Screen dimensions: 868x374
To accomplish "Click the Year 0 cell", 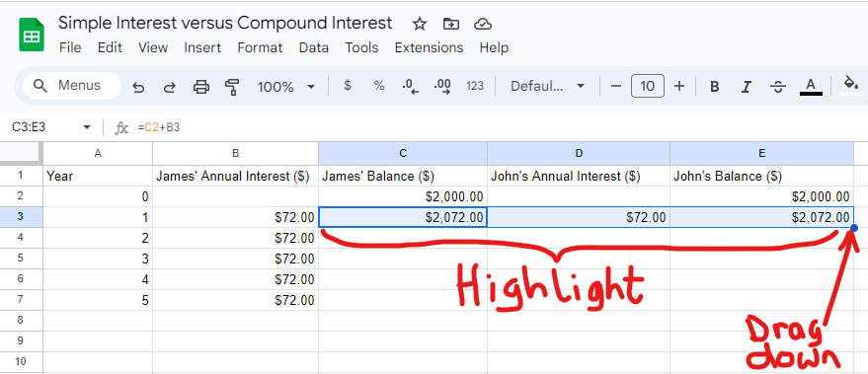I will [98, 196].
